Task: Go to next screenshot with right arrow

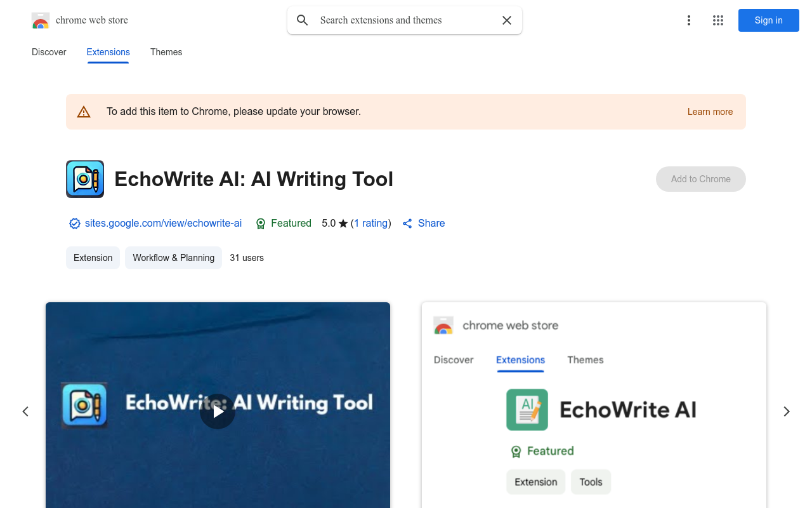Action: coord(787,411)
